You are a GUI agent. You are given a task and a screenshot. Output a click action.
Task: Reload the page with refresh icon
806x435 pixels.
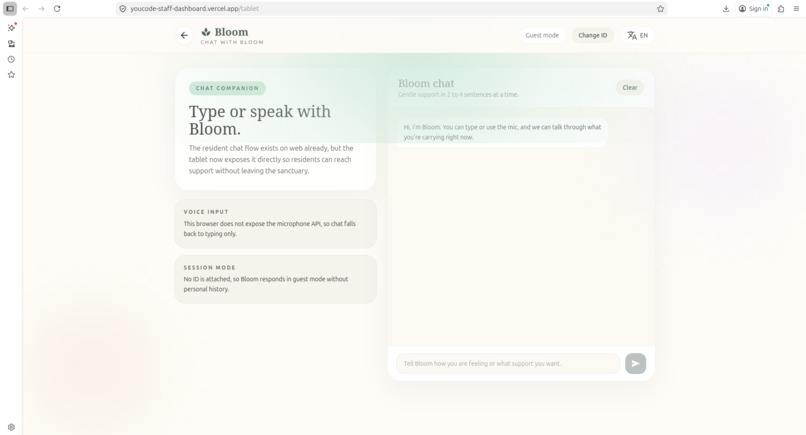pyautogui.click(x=57, y=9)
